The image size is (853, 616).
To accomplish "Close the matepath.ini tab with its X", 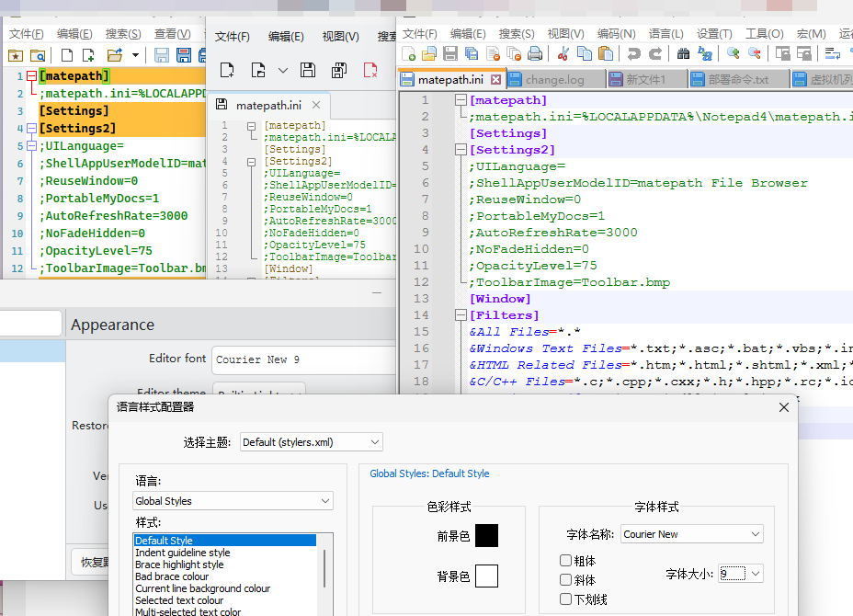I will (497, 77).
